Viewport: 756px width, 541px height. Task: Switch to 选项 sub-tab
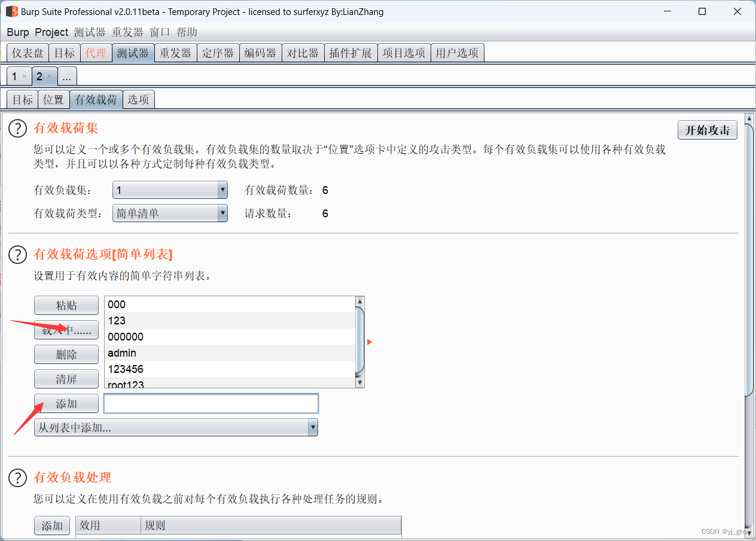(x=138, y=99)
